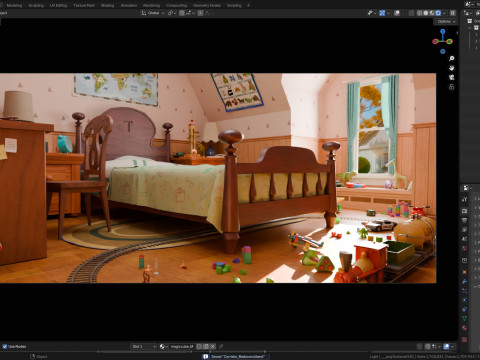This screenshot has width=480, height=360.
Task: Browse materials with the sphere icon
Action: 163,347
